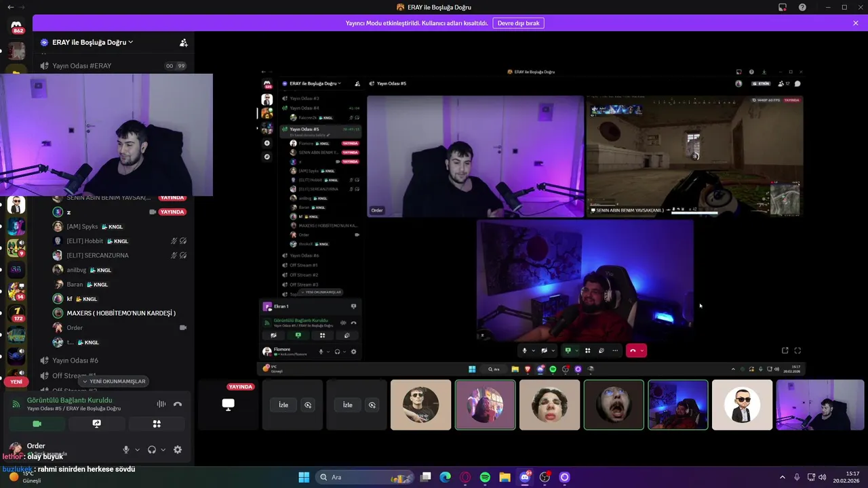Screen dimensions: 868x488
Task: Click the YENİ new mentions pill
Action: coord(16,382)
